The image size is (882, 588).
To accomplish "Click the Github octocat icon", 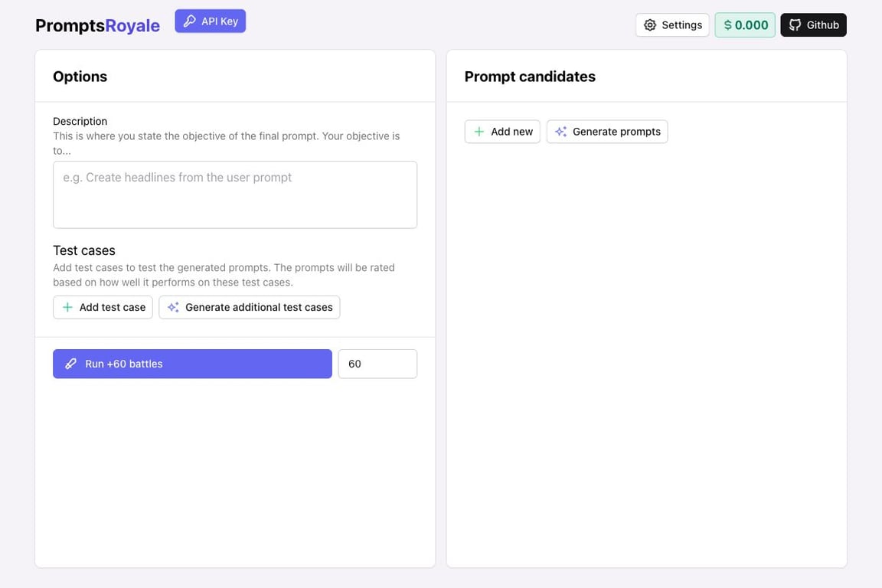I will (x=795, y=25).
